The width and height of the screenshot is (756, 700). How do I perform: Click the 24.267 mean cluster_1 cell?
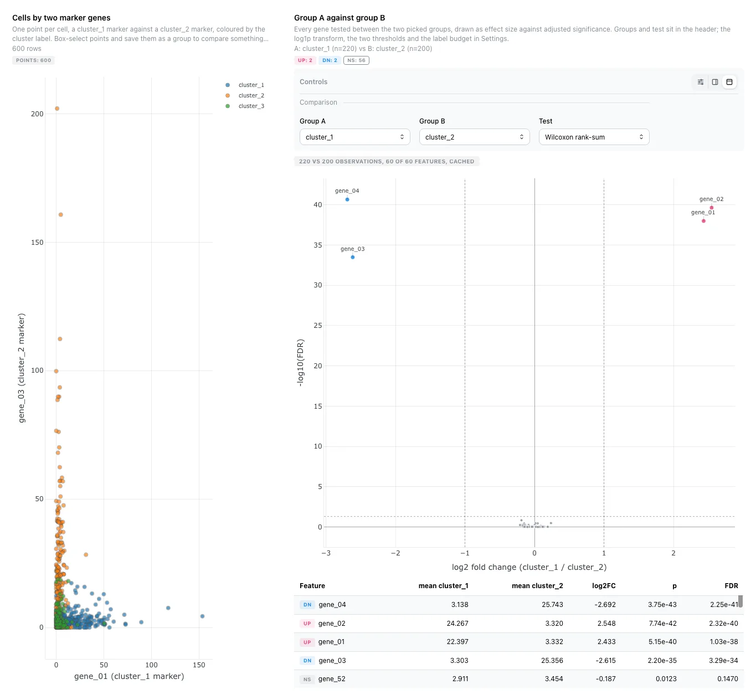(x=457, y=624)
